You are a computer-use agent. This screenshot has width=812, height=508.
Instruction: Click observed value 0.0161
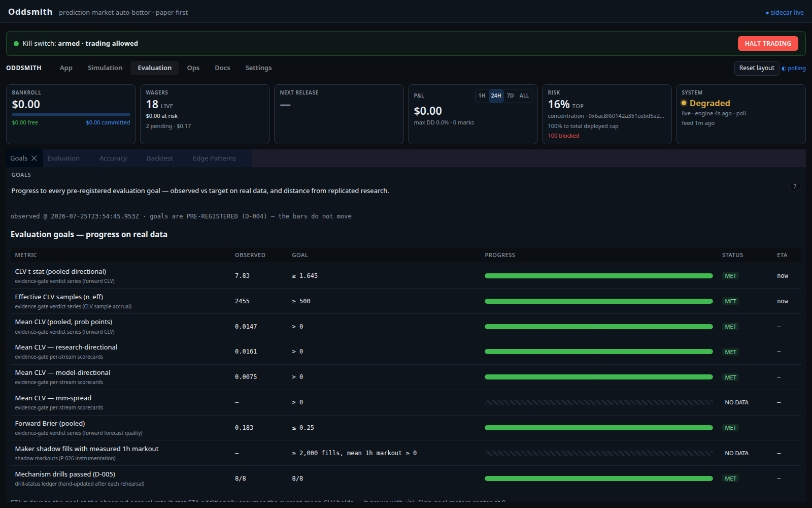[x=246, y=352]
